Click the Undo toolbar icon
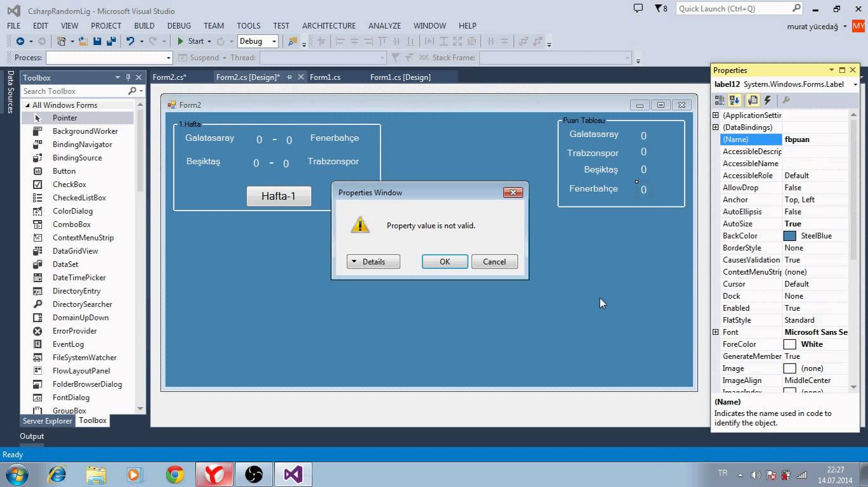 [130, 41]
